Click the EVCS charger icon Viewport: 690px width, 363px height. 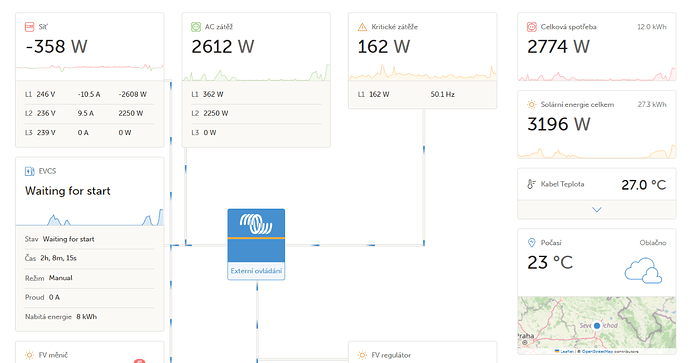pos(29,171)
